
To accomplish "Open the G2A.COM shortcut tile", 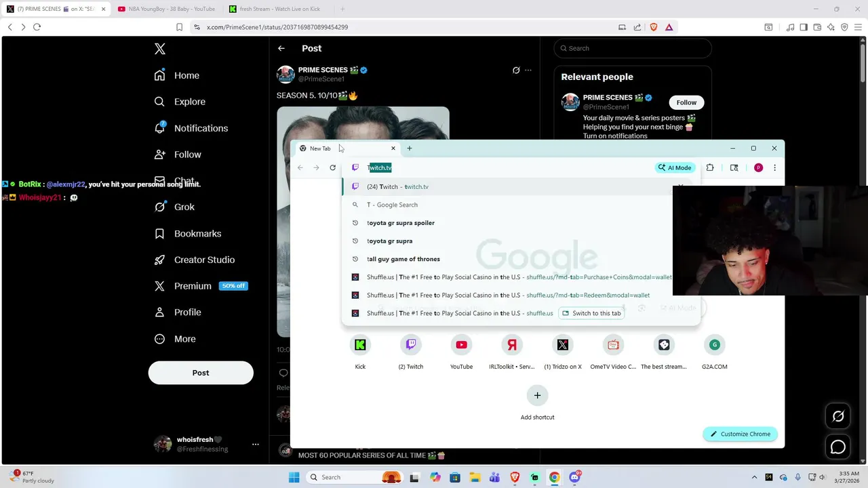I will pyautogui.click(x=714, y=352).
